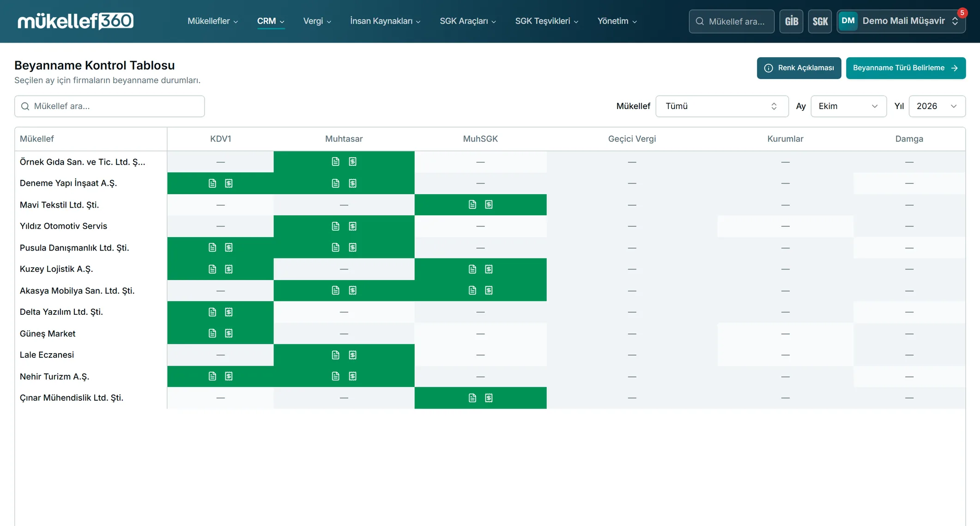This screenshot has width=980, height=526.
Task: Click payment icon in Nehir Turizm KDV1 cell
Action: [x=229, y=376]
